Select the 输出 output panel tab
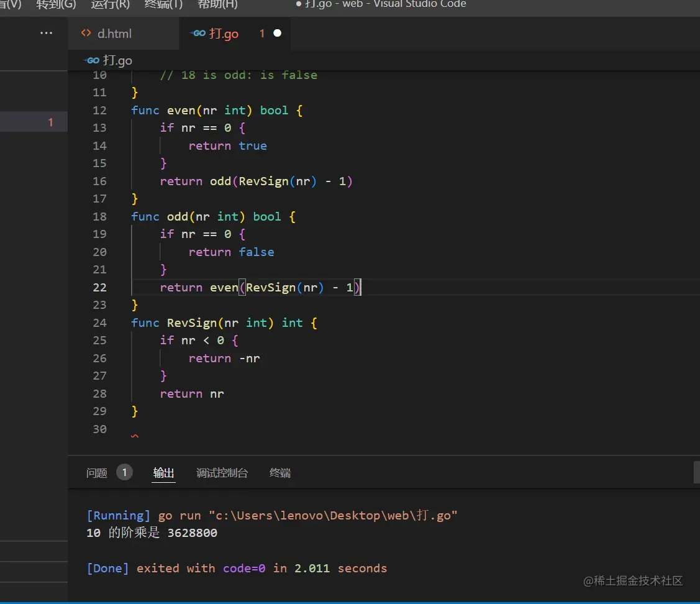This screenshot has width=700, height=604. pos(163,473)
